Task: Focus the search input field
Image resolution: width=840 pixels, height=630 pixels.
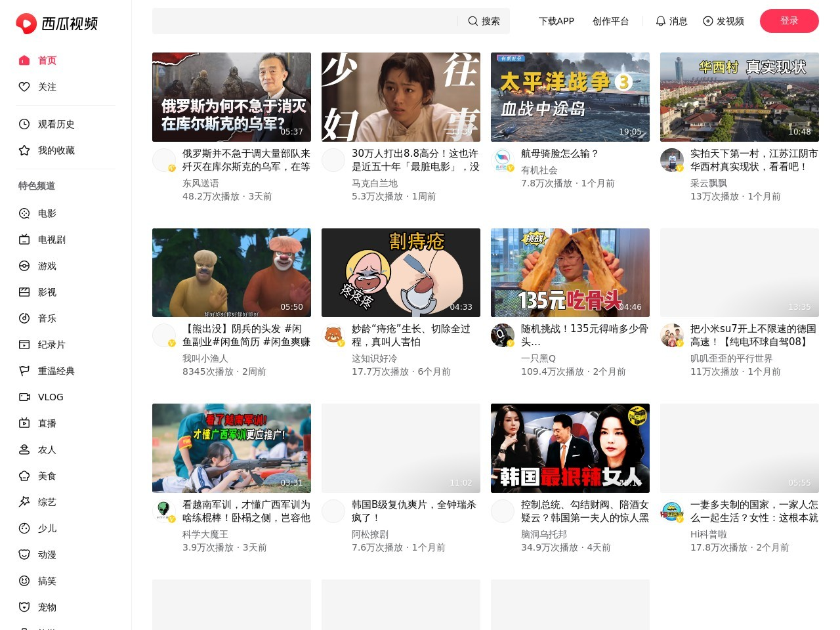Action: pos(304,21)
